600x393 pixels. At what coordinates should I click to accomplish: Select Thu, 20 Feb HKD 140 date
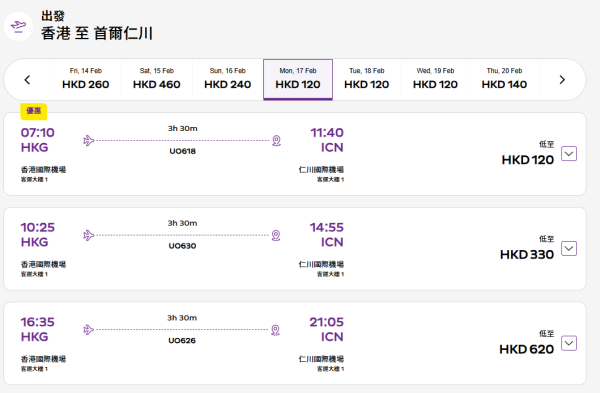pyautogui.click(x=504, y=80)
